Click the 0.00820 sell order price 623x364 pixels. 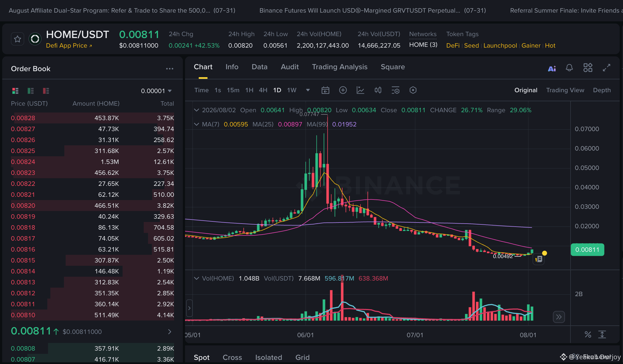click(23, 206)
